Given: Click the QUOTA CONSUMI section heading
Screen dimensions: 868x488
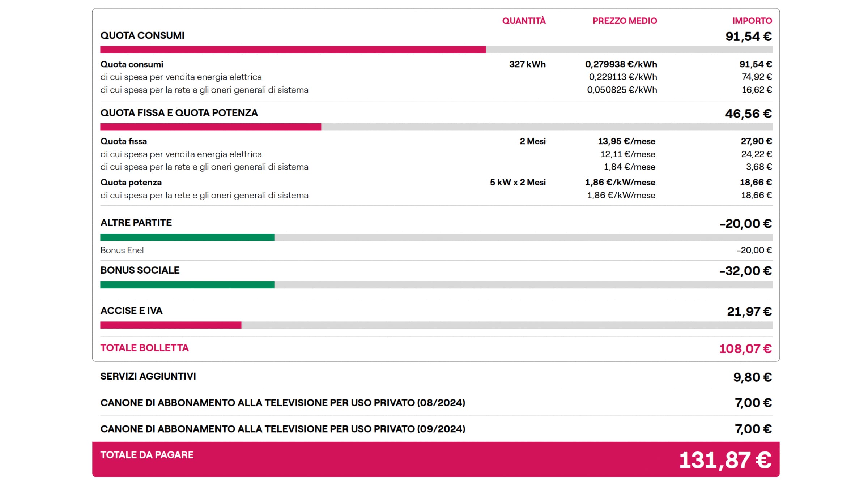Looking at the screenshot, I should click(142, 35).
